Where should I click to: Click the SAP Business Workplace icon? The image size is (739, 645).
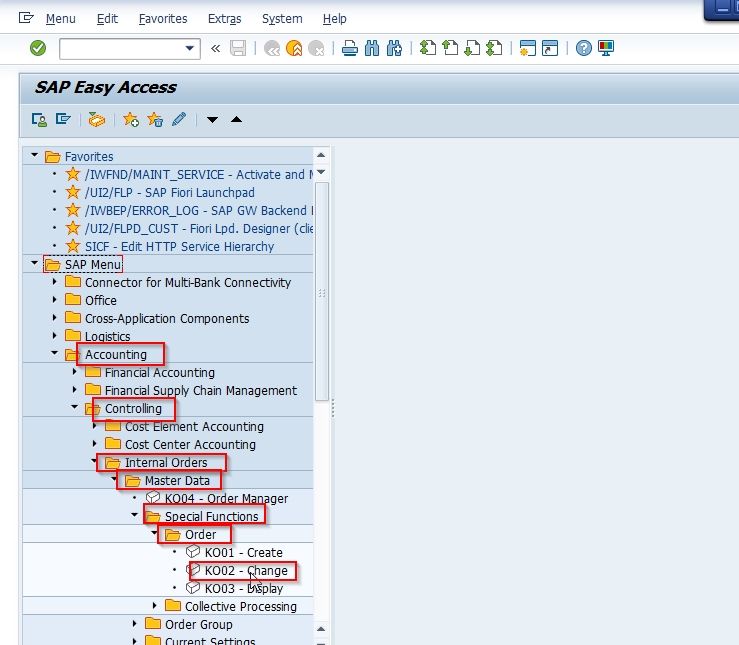tap(97, 120)
